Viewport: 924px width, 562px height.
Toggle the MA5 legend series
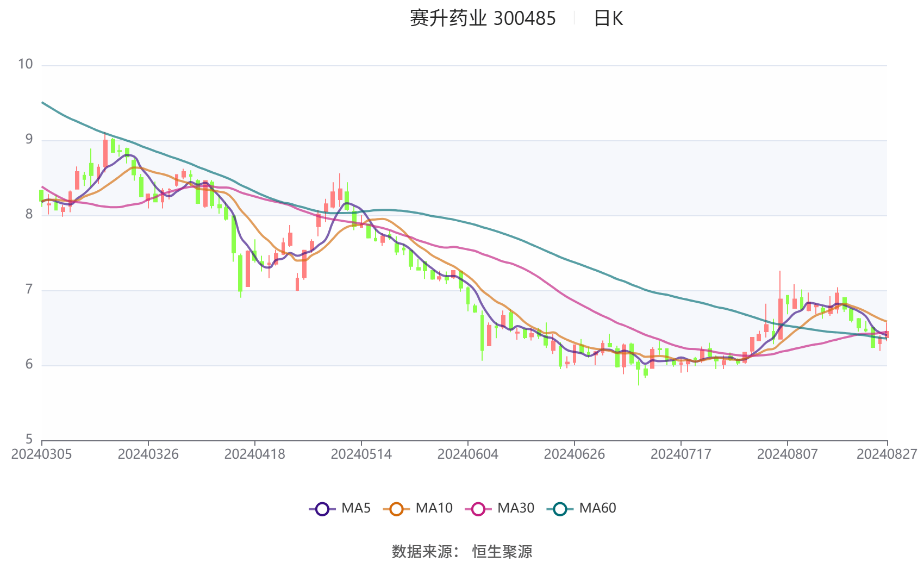(x=340, y=509)
